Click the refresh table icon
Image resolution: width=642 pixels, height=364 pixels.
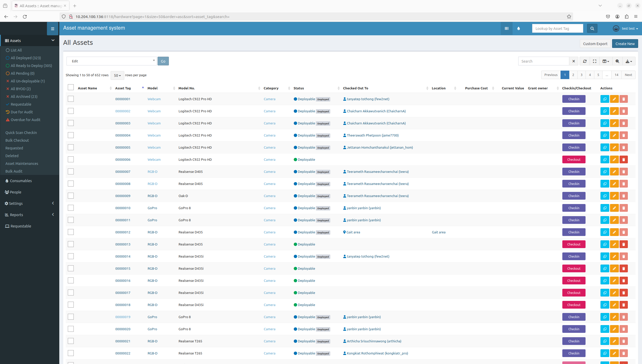pos(585,61)
